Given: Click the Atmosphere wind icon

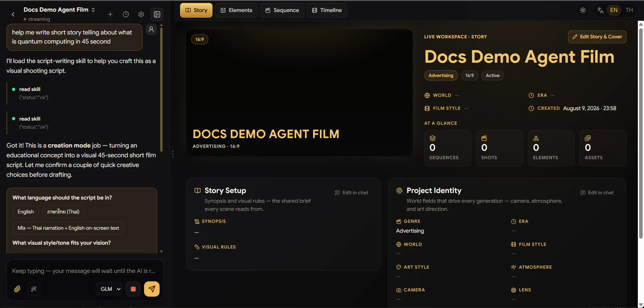Looking at the screenshot, I should point(514,267).
